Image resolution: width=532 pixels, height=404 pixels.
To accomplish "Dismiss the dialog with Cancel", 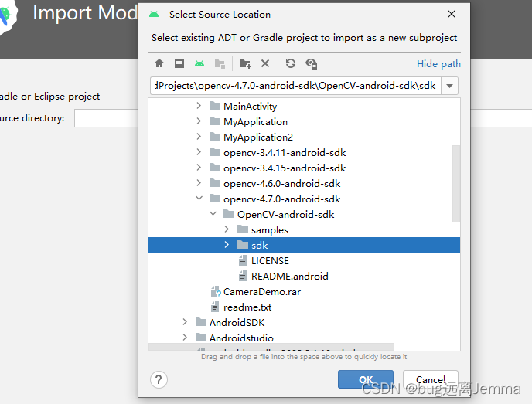I will point(431,379).
